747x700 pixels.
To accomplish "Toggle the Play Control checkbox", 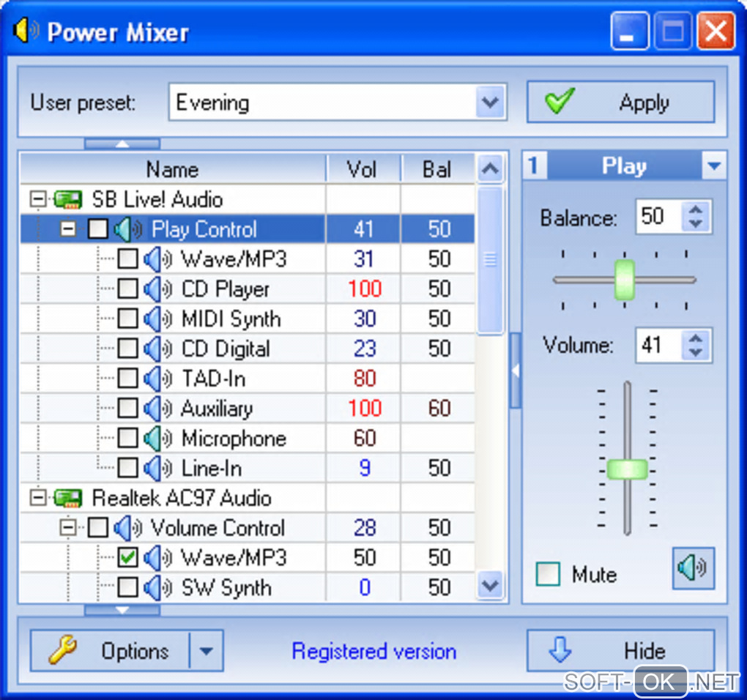I will point(97,229).
